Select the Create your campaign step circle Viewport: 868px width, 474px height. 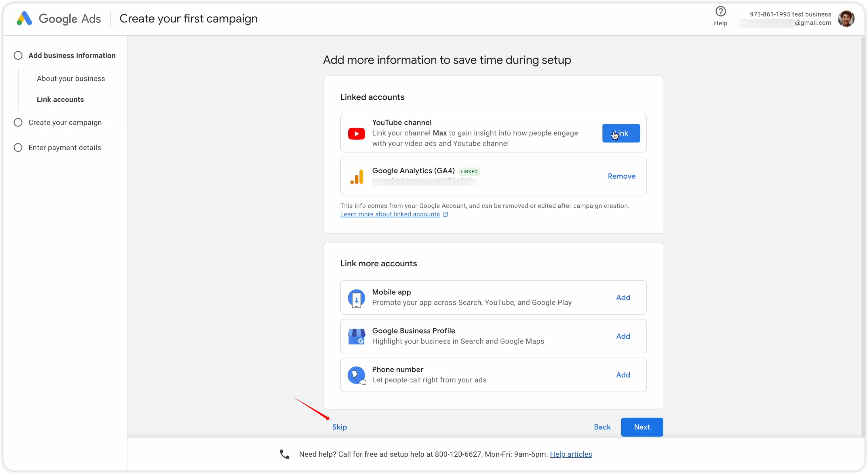18,122
